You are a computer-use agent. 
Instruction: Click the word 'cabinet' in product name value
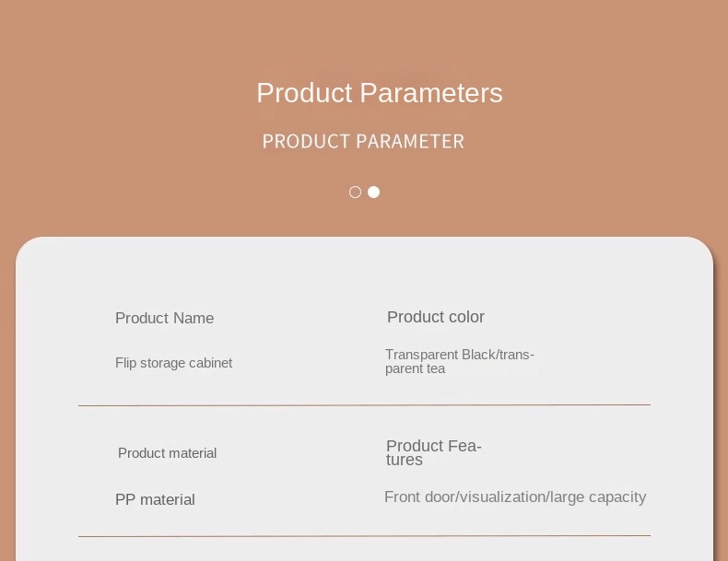click(211, 363)
